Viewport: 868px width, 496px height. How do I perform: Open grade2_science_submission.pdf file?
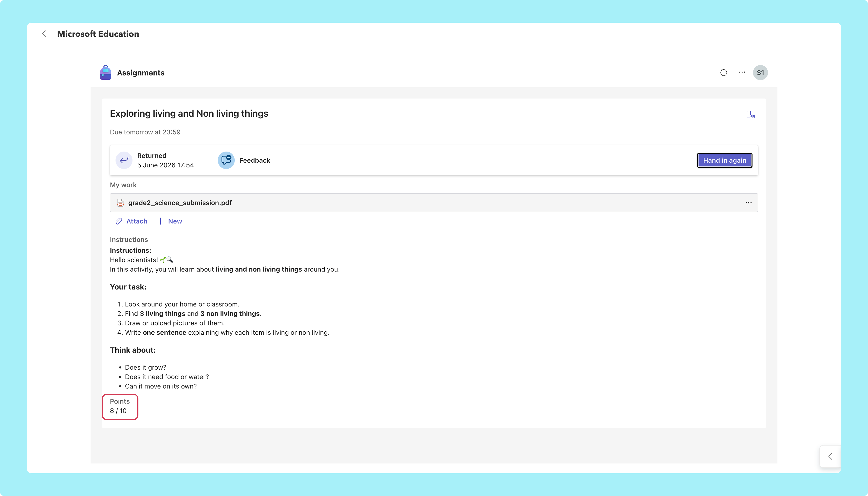(x=180, y=203)
